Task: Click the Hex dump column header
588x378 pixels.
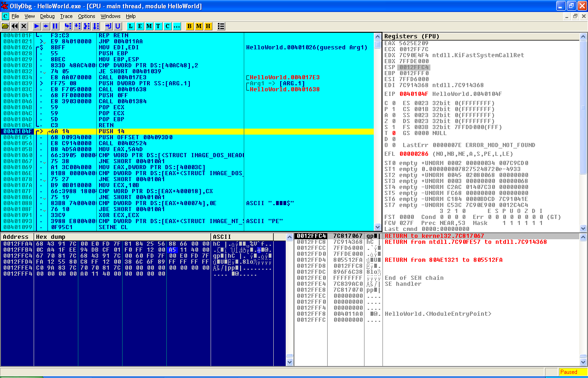Action: pyautogui.click(x=122, y=237)
